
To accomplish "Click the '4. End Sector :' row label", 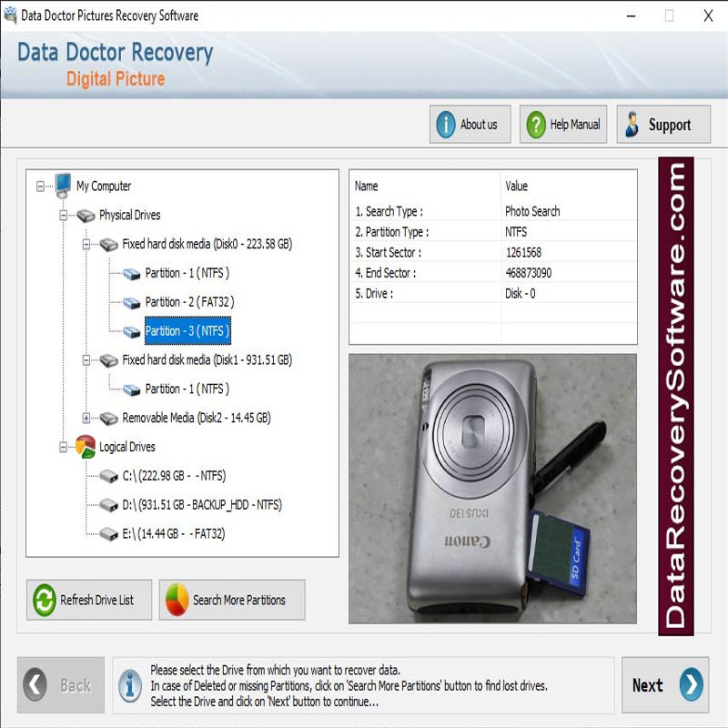I will click(x=385, y=273).
